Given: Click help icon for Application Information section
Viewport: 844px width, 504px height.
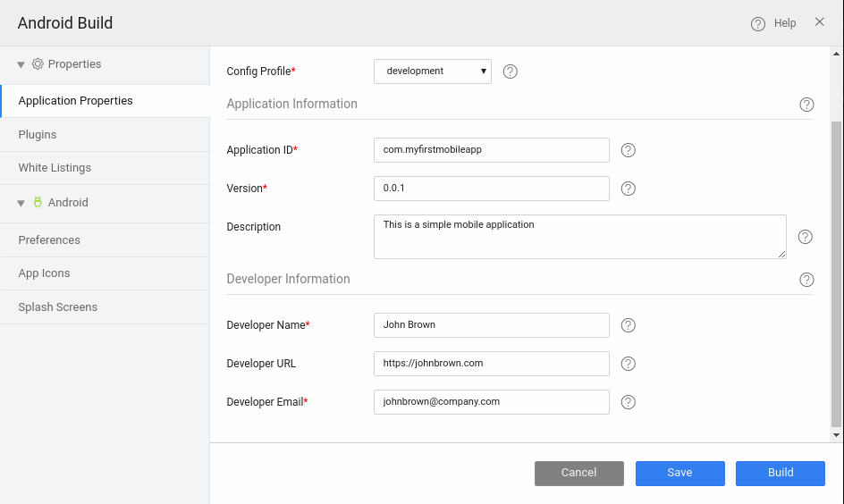Looking at the screenshot, I should (x=806, y=105).
